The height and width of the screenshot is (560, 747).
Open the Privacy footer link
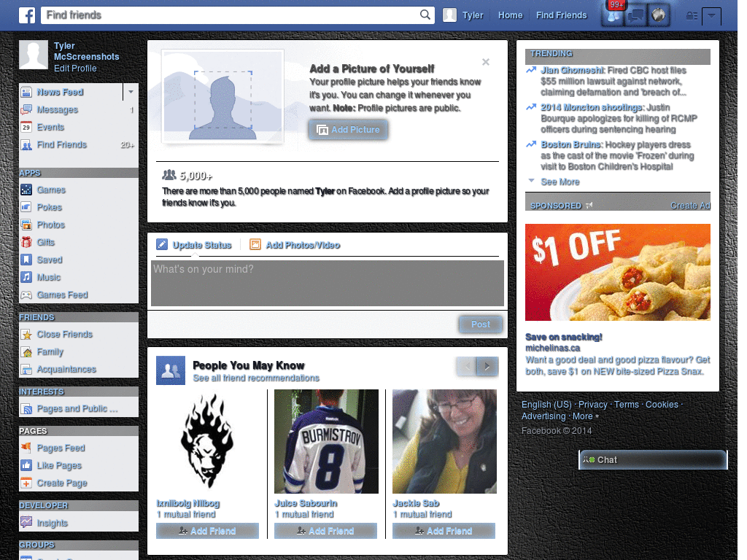(592, 404)
